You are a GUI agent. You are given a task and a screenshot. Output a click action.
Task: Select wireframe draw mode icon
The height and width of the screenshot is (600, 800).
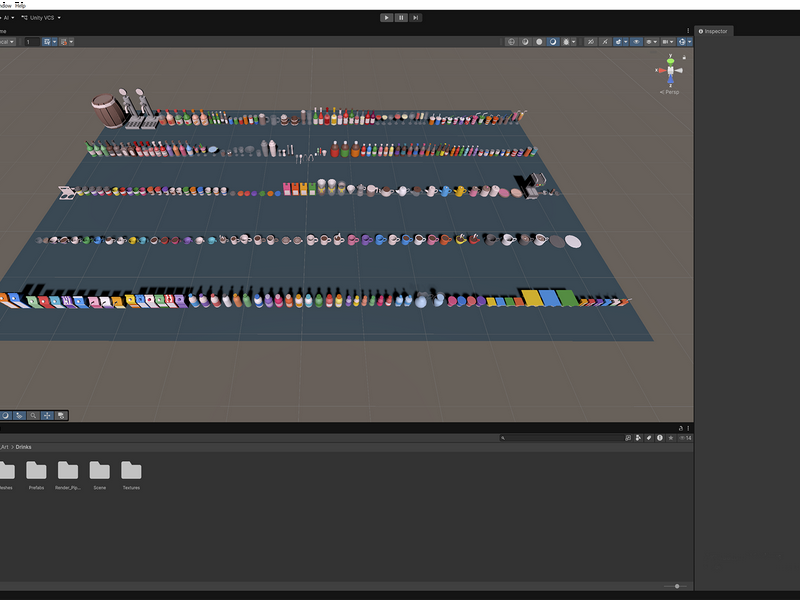coord(511,42)
